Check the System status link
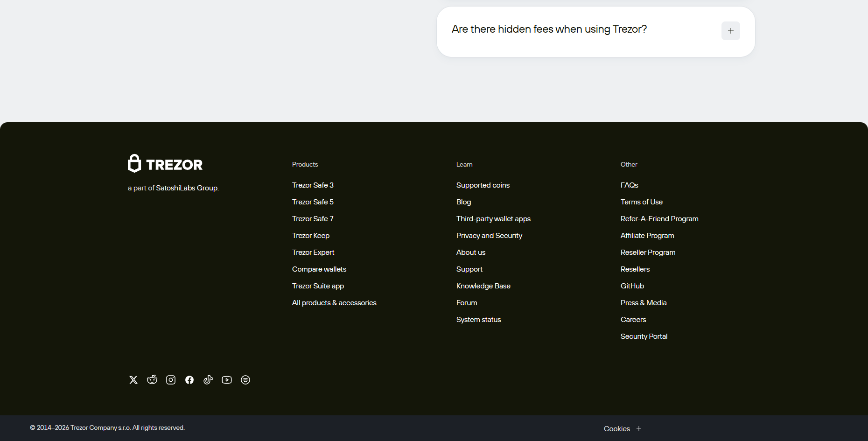 click(478, 320)
